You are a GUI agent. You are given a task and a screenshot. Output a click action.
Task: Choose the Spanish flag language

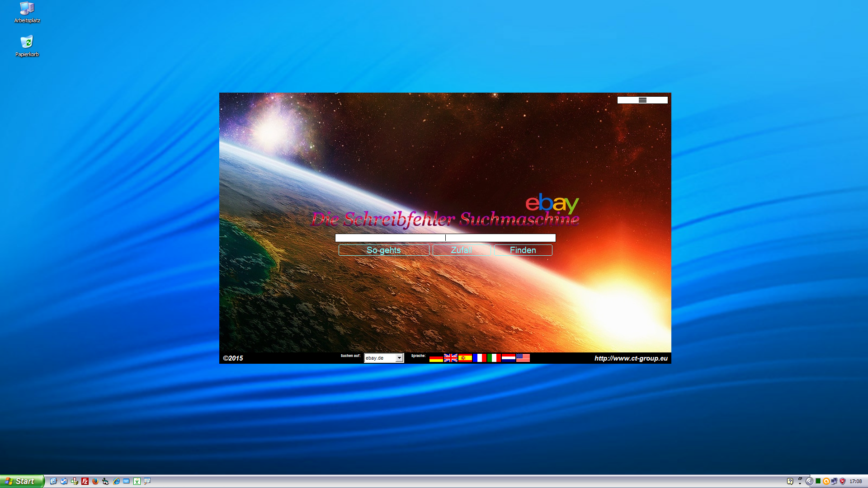point(465,358)
